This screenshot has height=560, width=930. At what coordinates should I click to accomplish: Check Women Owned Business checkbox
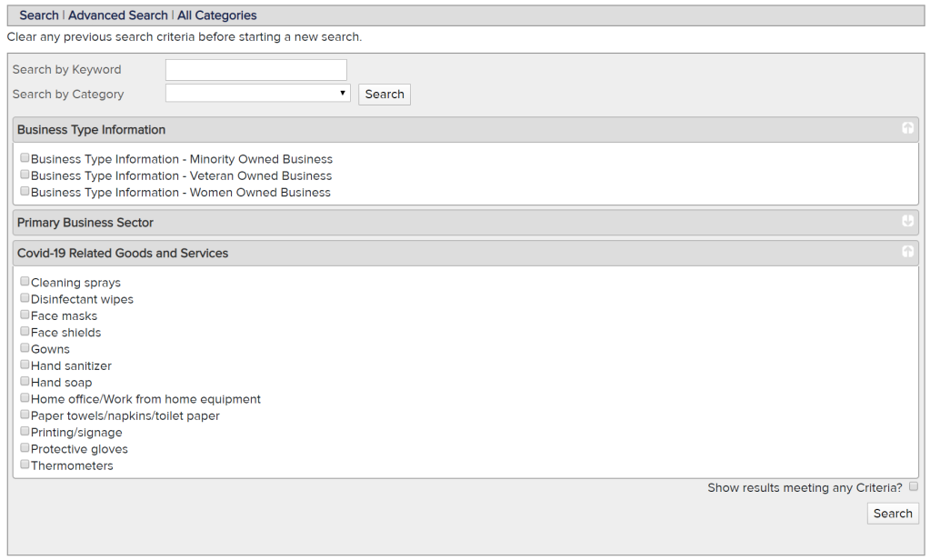[x=25, y=191]
